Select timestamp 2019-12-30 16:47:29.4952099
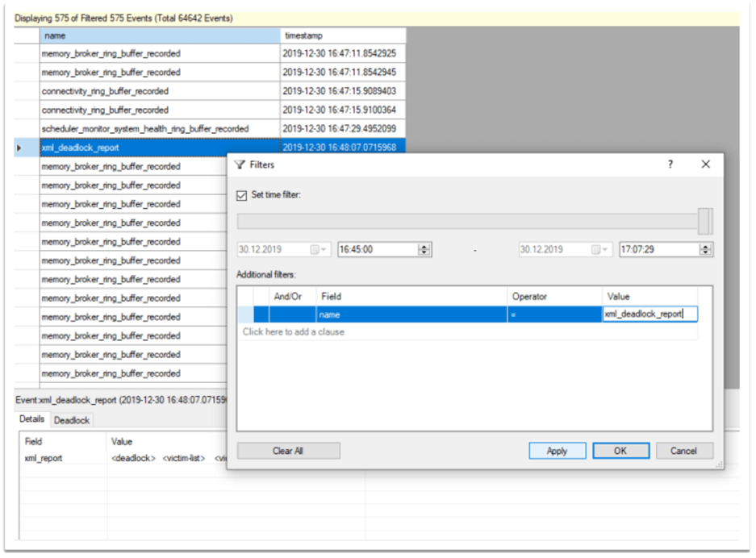The width and height of the screenshot is (756, 558). tap(342, 129)
